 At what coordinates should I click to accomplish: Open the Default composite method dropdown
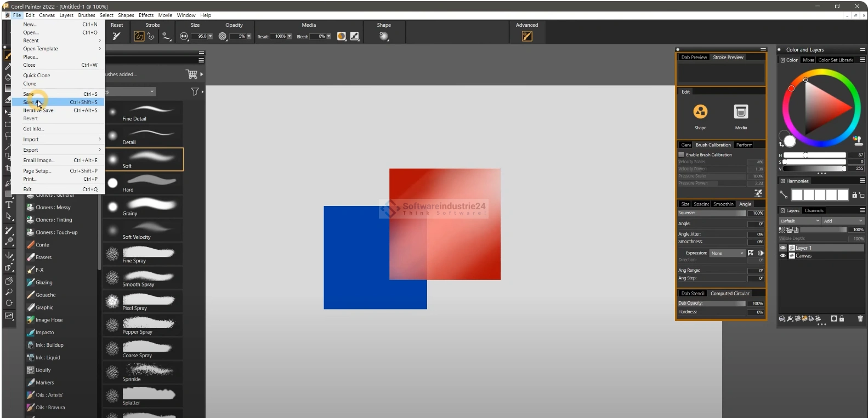click(799, 221)
